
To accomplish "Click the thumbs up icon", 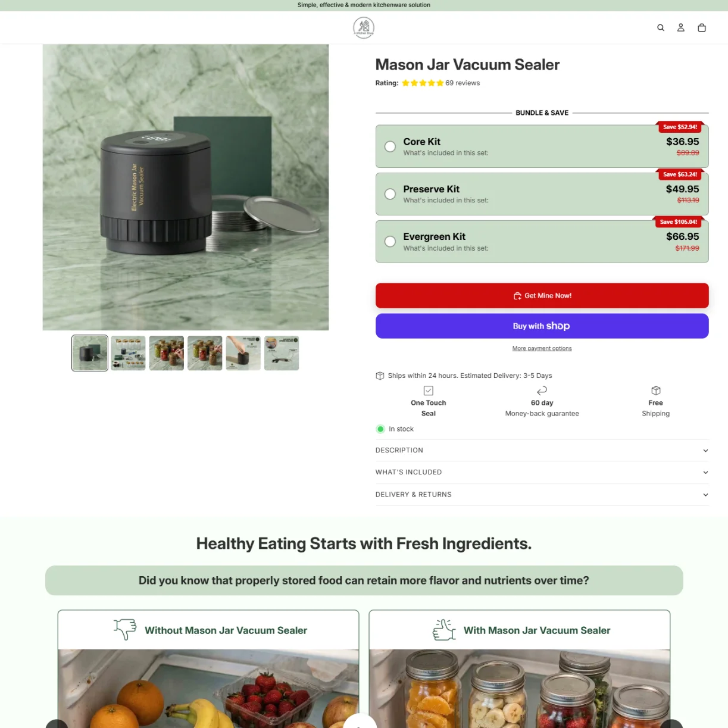I will point(444,630).
